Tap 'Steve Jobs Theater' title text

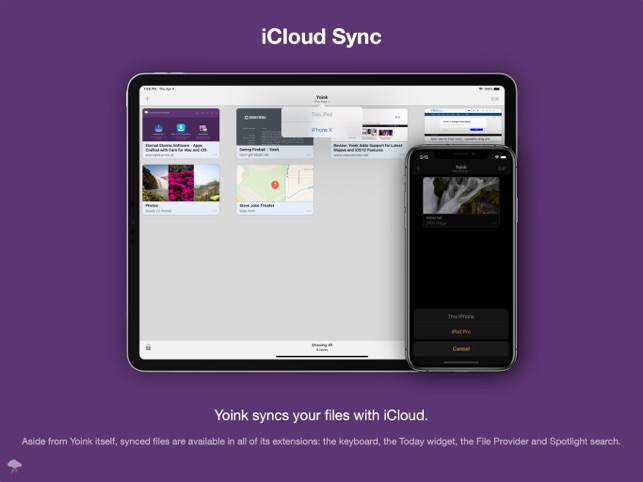(257, 206)
